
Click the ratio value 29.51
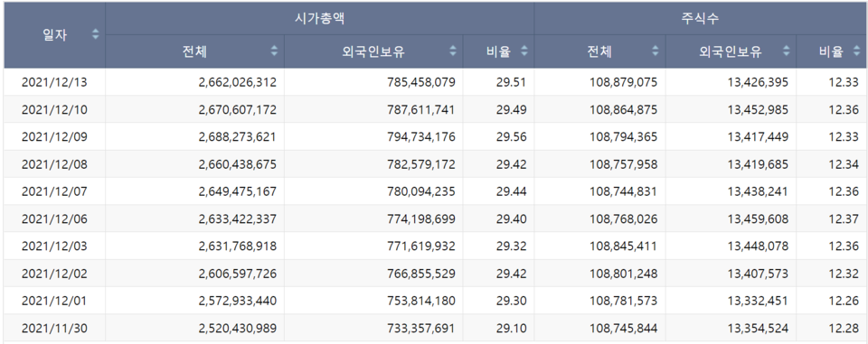tap(512, 82)
